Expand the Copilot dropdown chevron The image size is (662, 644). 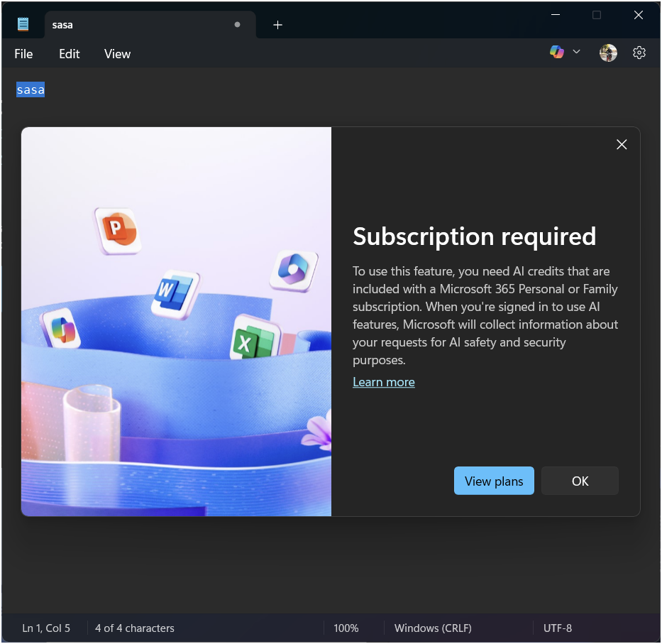pos(576,52)
